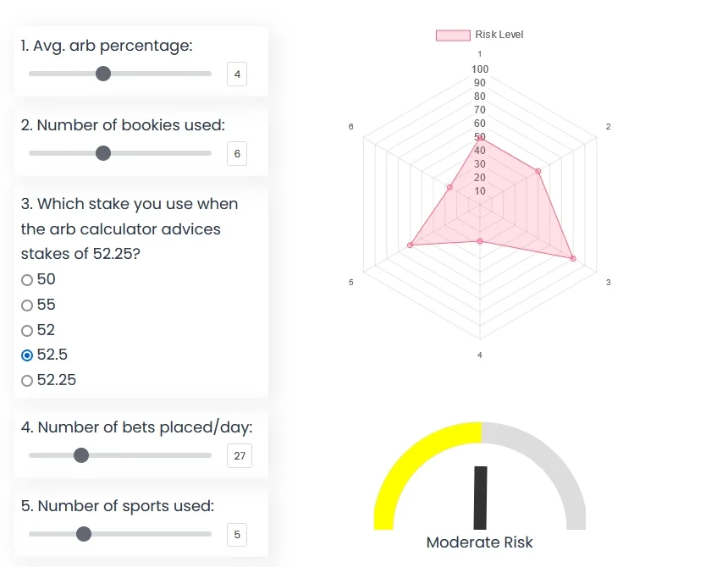Click the bets placed/day slider handle
The image size is (728, 567).
point(81,455)
